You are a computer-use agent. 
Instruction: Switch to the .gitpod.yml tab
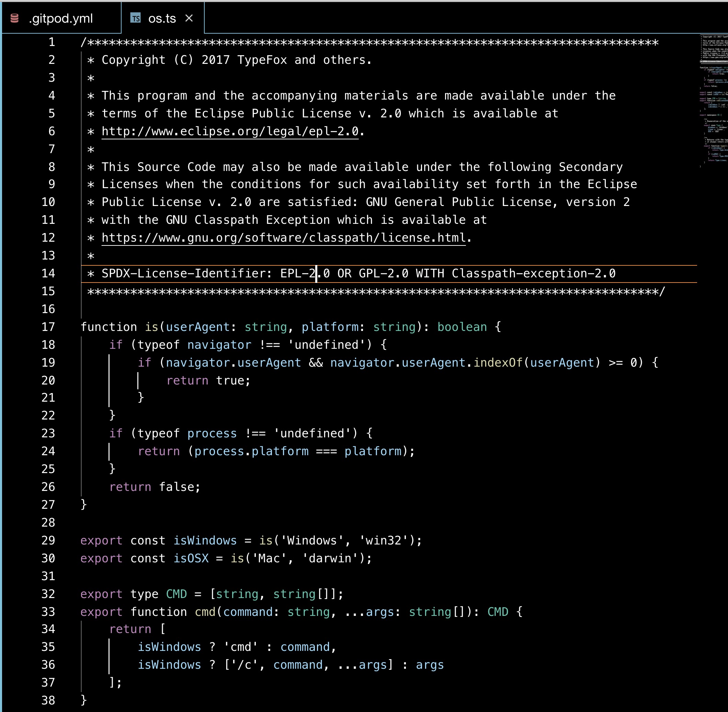pyautogui.click(x=61, y=18)
